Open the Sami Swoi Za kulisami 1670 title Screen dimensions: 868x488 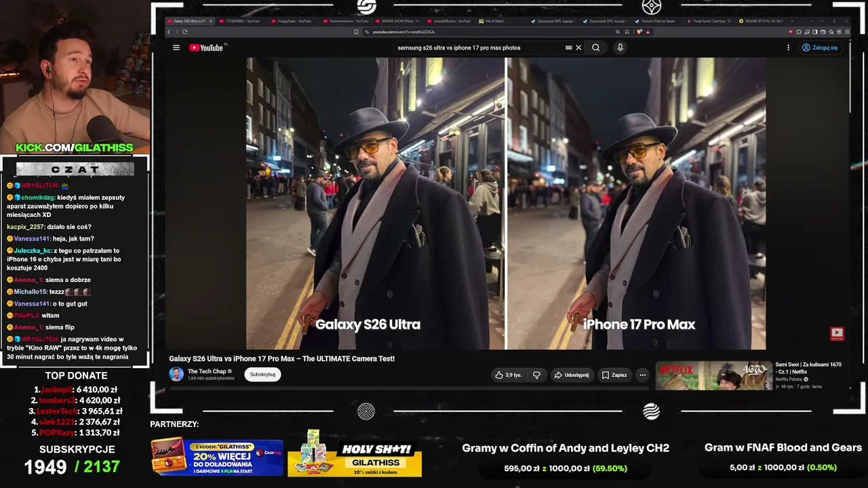808,368
